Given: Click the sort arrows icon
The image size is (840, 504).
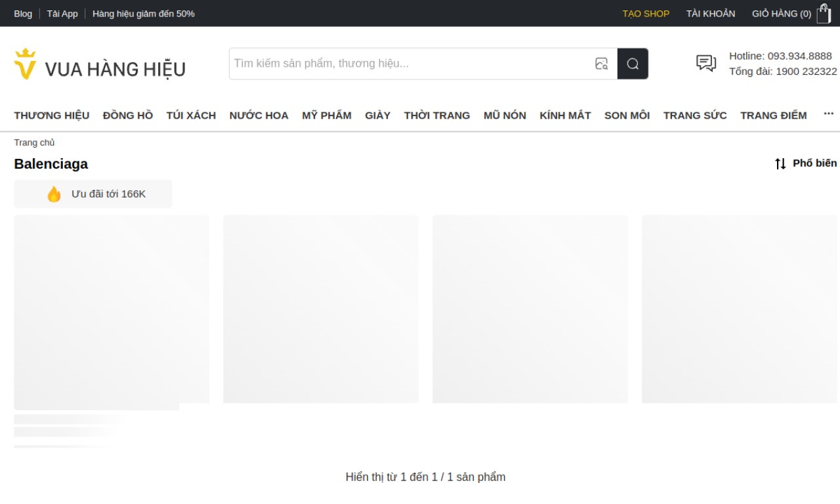Looking at the screenshot, I should point(780,163).
